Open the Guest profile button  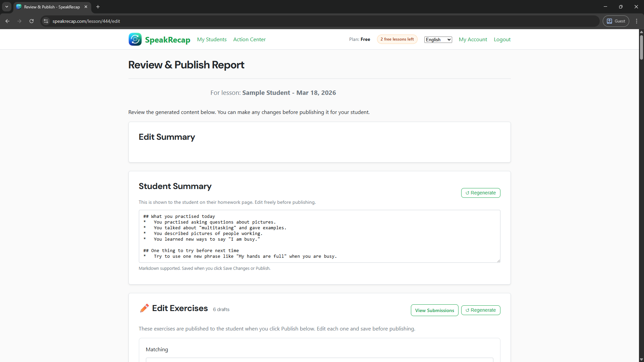coord(616,21)
